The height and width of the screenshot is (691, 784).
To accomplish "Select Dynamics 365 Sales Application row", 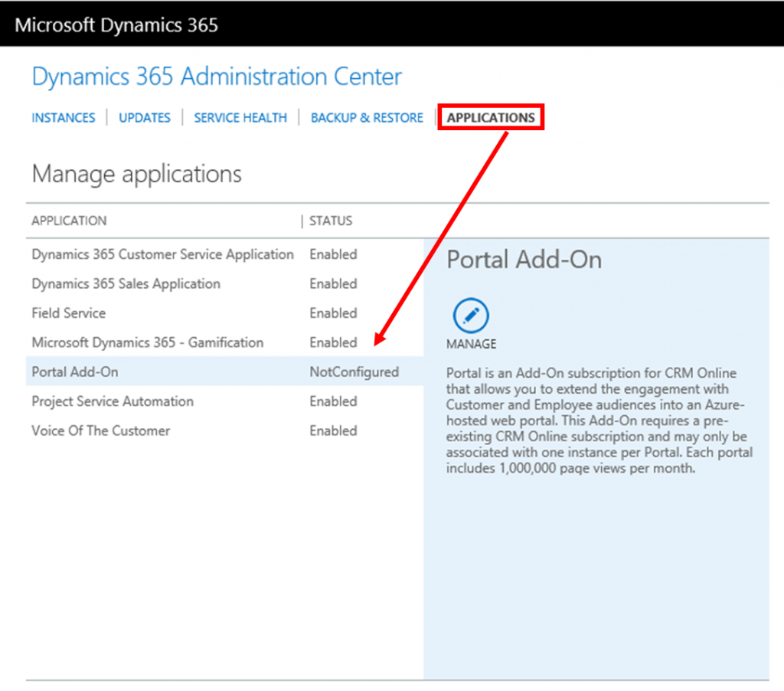I will (x=224, y=283).
